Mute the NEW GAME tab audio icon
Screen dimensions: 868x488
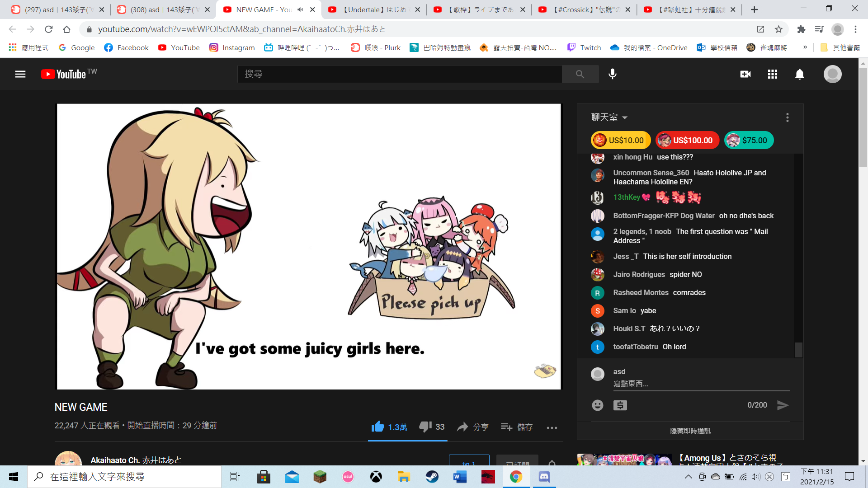pyautogui.click(x=300, y=9)
